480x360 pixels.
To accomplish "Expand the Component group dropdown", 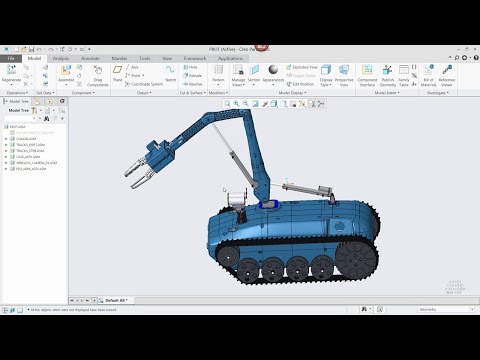I will pos(83,93).
